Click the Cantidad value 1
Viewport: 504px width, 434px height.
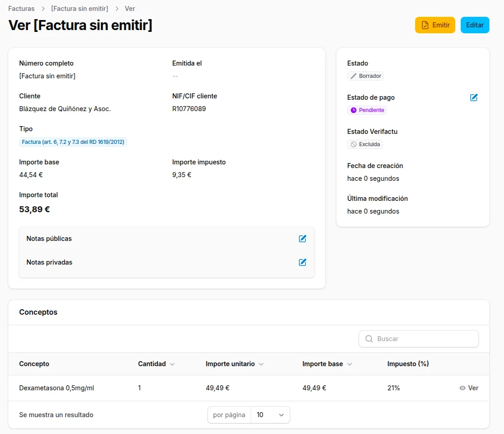point(139,388)
